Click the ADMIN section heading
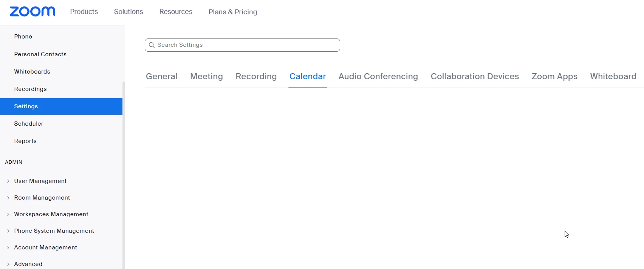The height and width of the screenshot is (269, 644). click(x=14, y=162)
